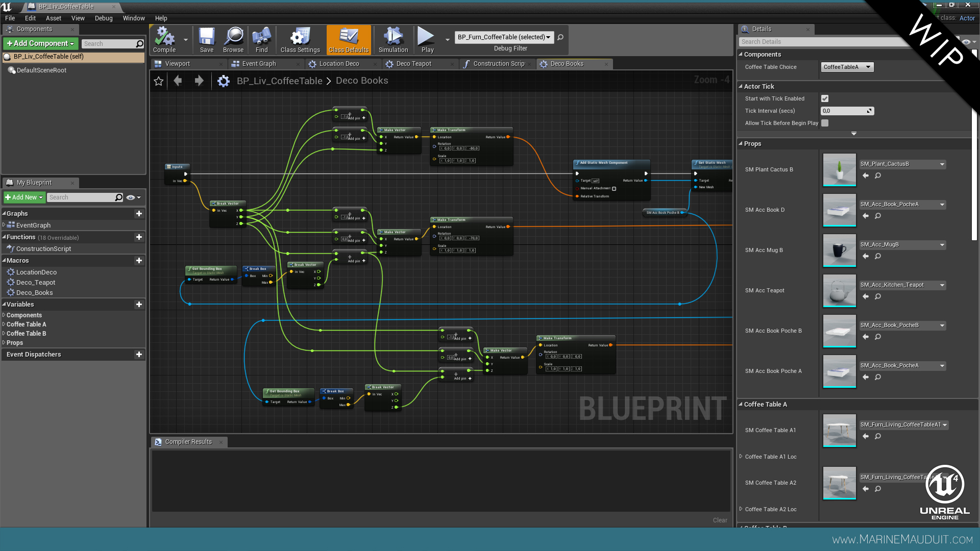The height and width of the screenshot is (551, 980).
Task: Browse to SM_Acc_Kitchen_Teapot with magnifier icon
Action: point(878,296)
